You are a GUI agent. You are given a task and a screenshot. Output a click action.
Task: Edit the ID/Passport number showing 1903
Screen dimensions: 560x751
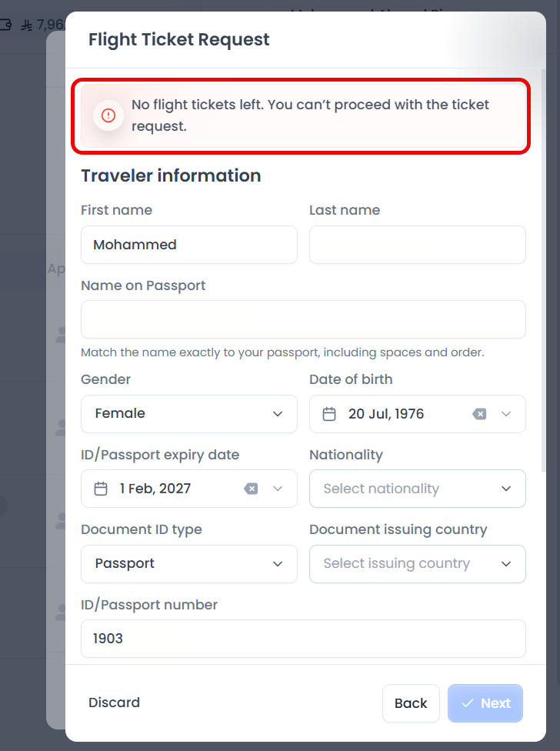(303, 638)
